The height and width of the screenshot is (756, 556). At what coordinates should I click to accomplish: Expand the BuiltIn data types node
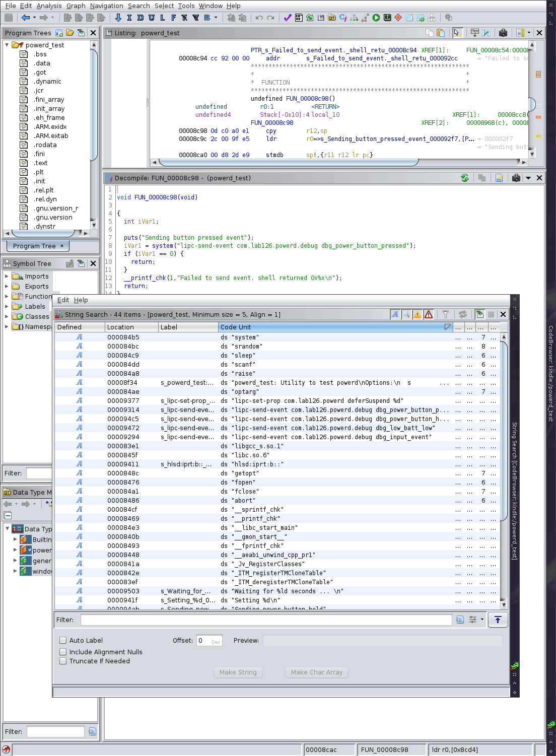click(15, 539)
